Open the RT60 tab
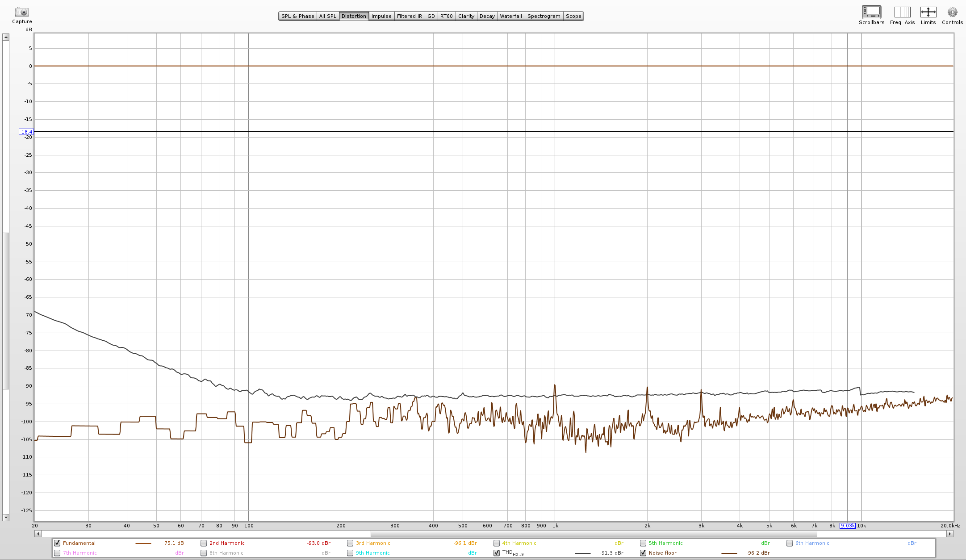 coord(447,16)
